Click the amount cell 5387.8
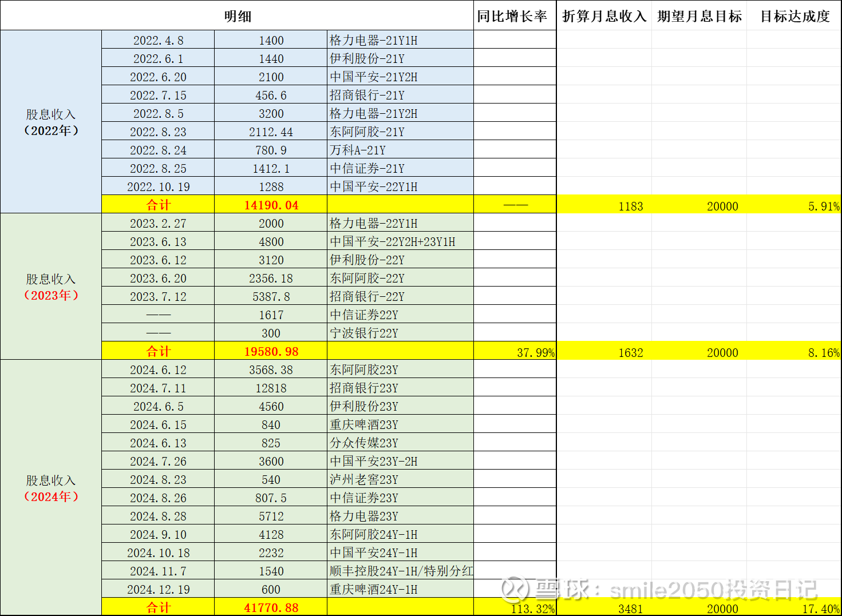Screen dimensions: 842x616 point(271,296)
